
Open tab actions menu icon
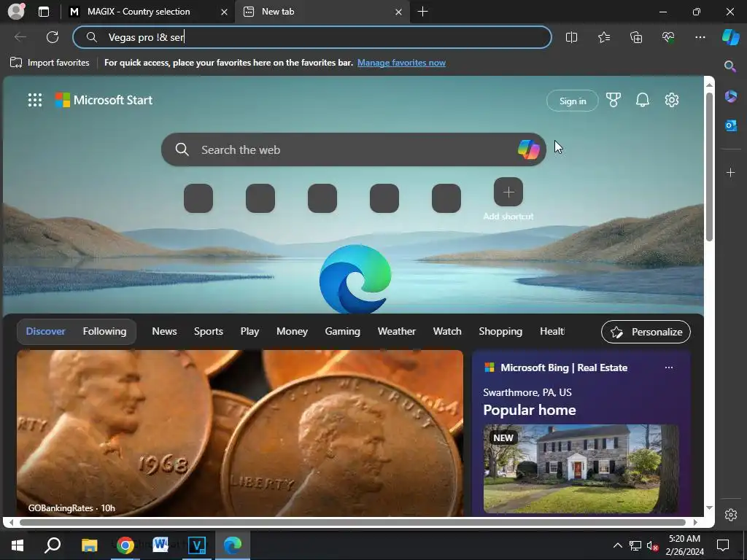[x=44, y=12]
